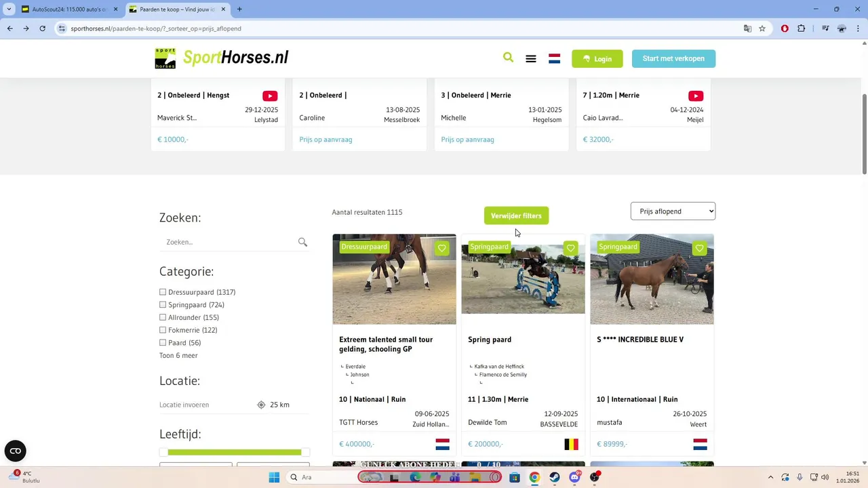Open the red ad blocker extension icon
This screenshot has width=868, height=488.
(x=785, y=28)
